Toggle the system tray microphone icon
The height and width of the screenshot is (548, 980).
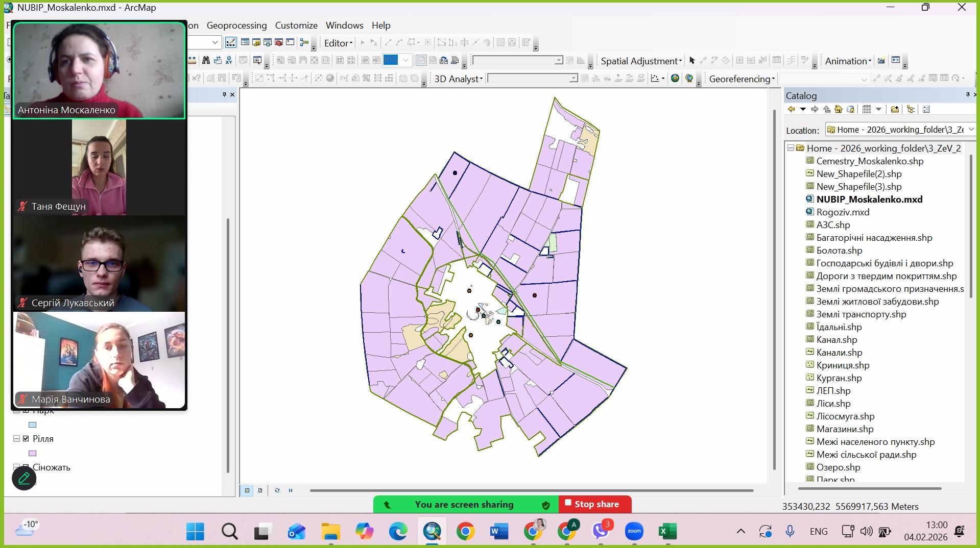coord(790,531)
